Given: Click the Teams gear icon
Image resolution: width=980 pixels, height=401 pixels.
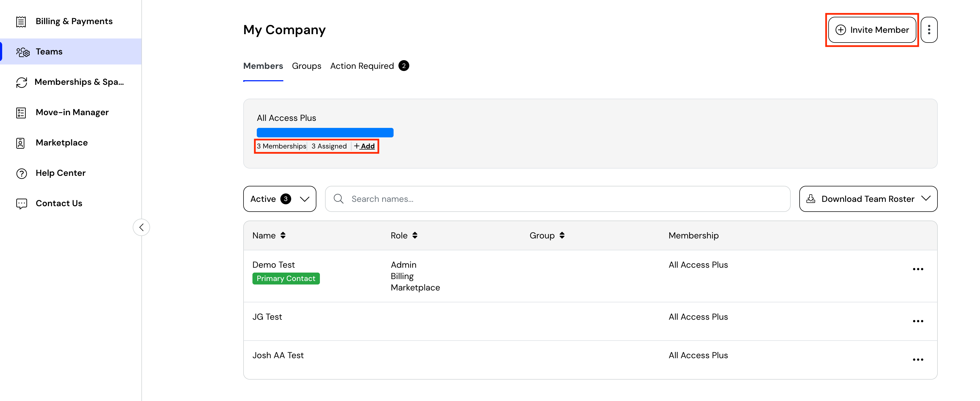Looking at the screenshot, I should pyautogui.click(x=23, y=52).
